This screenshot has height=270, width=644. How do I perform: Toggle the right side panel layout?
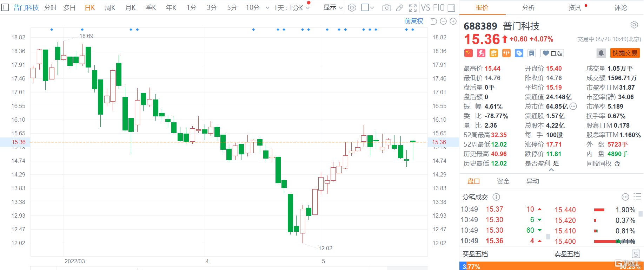click(x=451, y=8)
